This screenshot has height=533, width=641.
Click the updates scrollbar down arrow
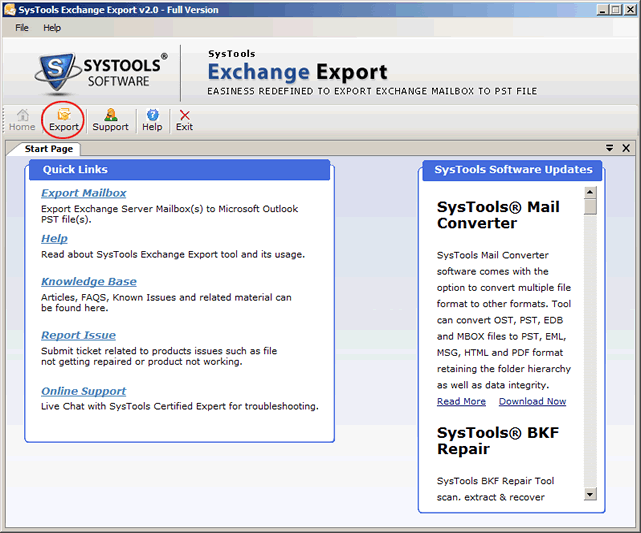(x=590, y=494)
